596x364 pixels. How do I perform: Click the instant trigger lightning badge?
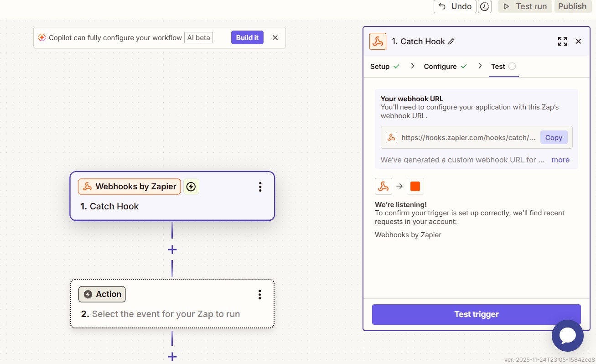pos(191,187)
